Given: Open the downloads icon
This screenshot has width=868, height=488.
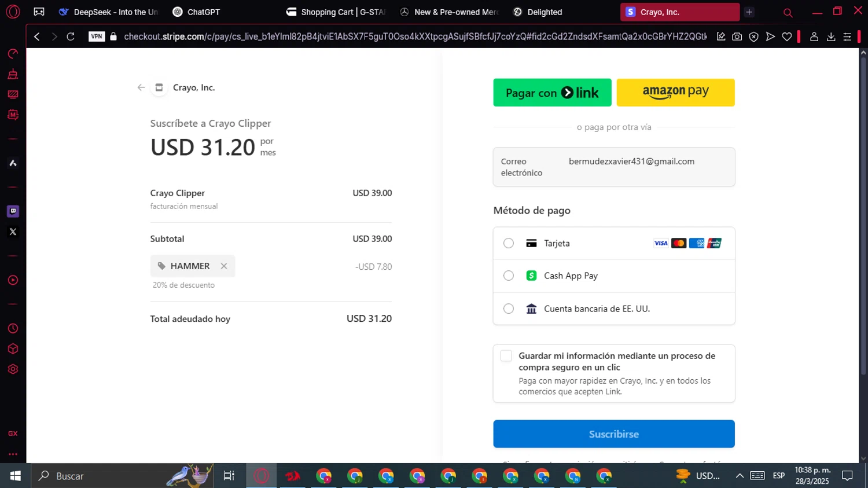Looking at the screenshot, I should (x=831, y=36).
